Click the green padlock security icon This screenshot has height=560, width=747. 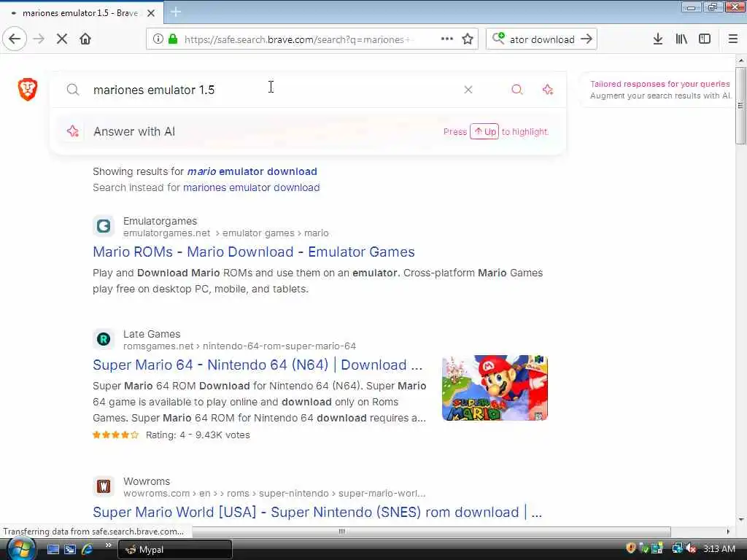point(173,39)
